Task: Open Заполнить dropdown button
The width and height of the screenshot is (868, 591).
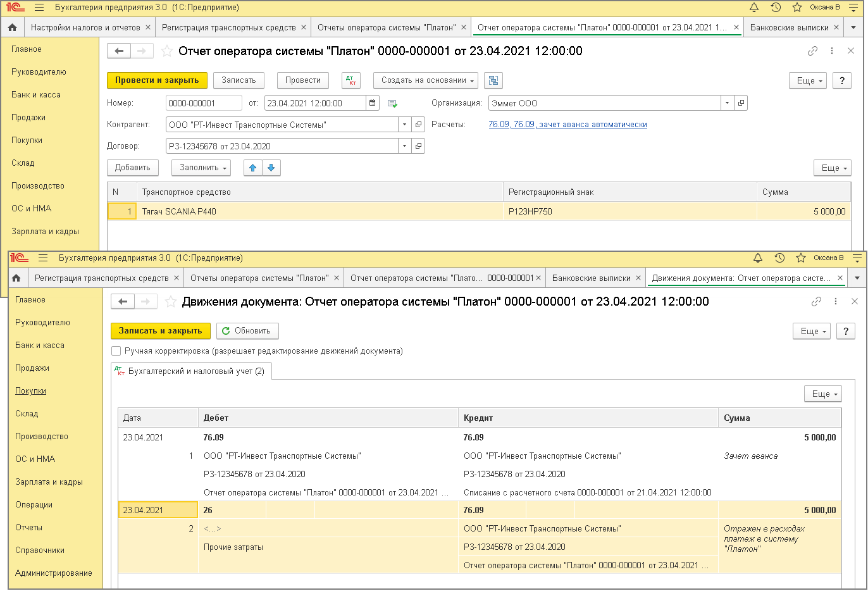Action: tap(201, 168)
